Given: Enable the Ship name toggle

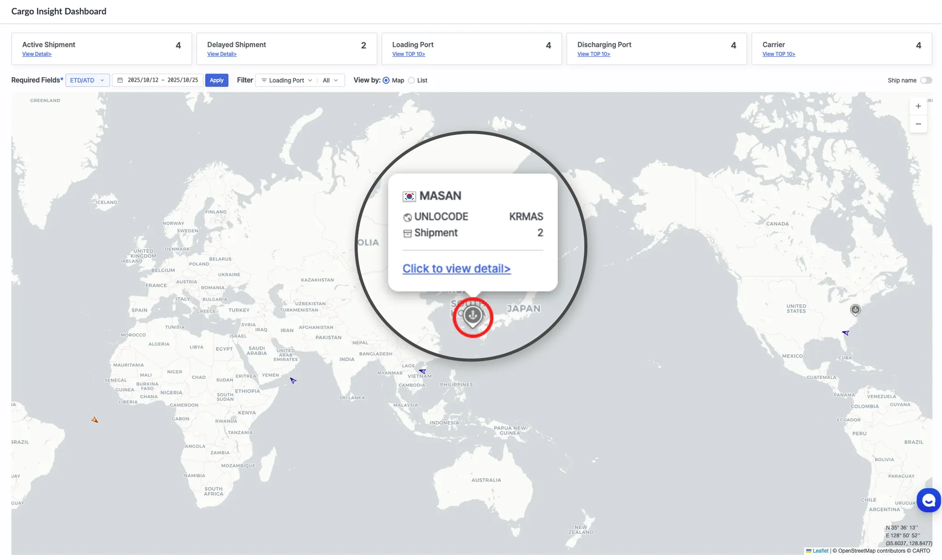Looking at the screenshot, I should click(926, 80).
